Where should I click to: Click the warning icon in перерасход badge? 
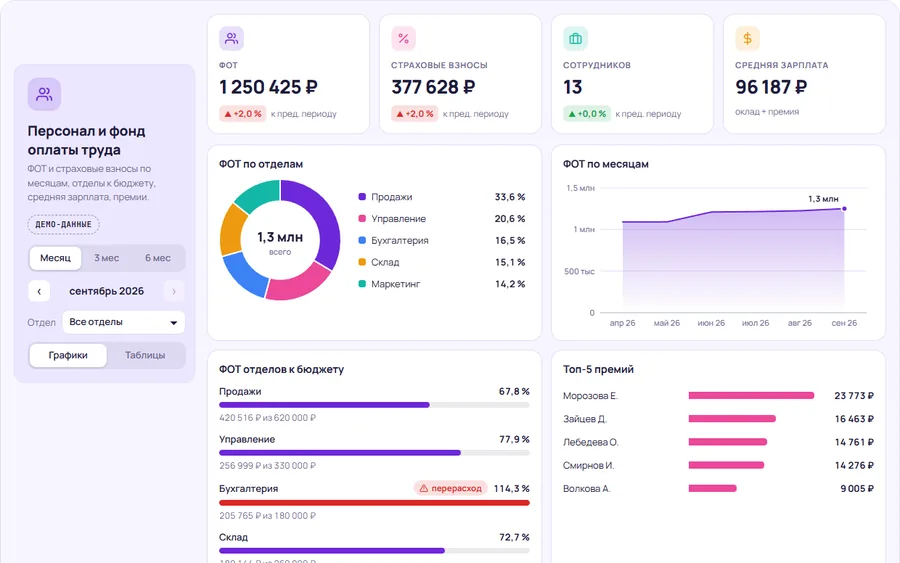(424, 488)
